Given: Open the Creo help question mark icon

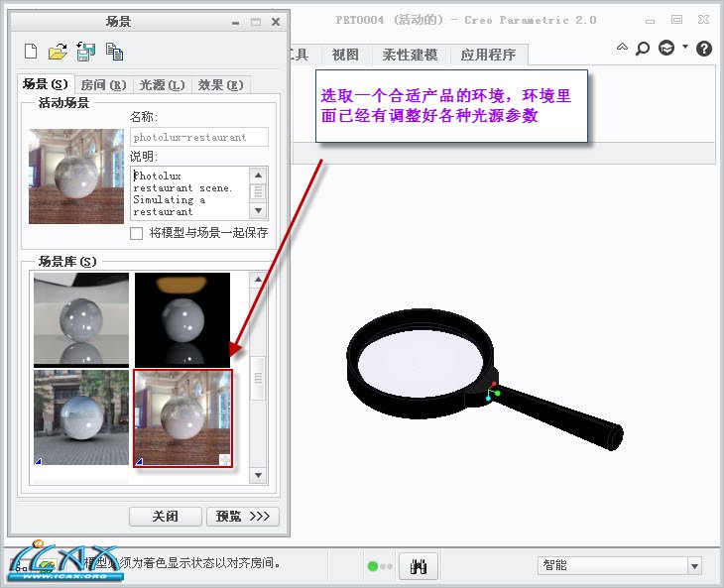Looking at the screenshot, I should pos(704,48).
